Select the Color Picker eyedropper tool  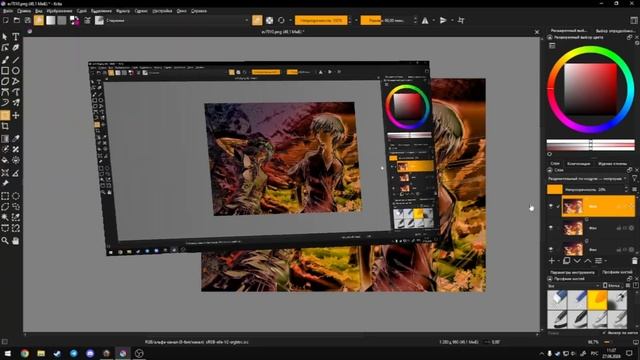point(16,139)
